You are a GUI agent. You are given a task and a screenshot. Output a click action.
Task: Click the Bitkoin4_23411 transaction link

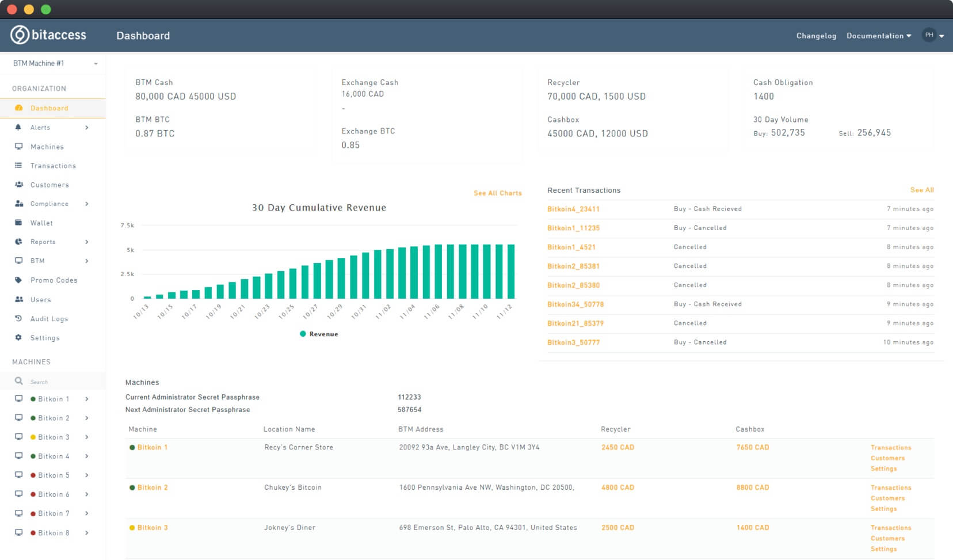pos(573,208)
